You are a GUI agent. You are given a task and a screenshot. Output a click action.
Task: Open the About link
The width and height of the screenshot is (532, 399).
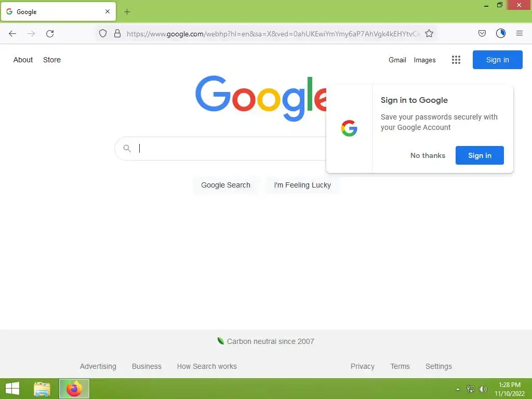click(x=23, y=60)
